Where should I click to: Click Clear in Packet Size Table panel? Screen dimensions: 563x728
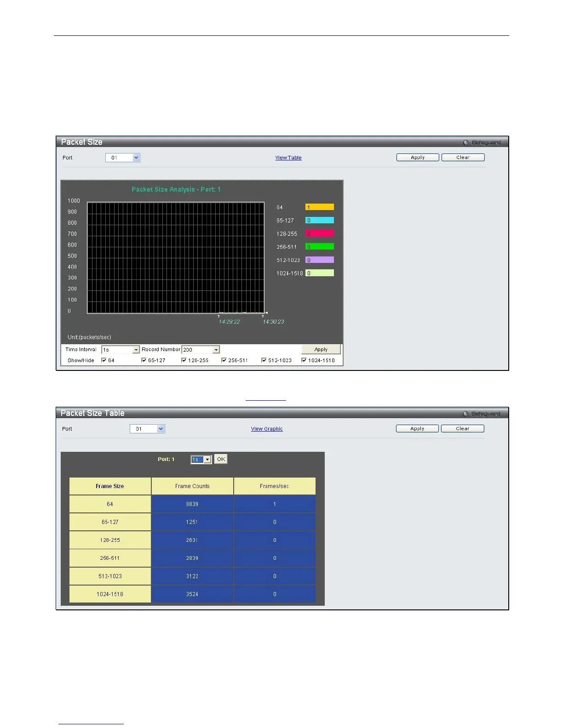[x=462, y=428]
